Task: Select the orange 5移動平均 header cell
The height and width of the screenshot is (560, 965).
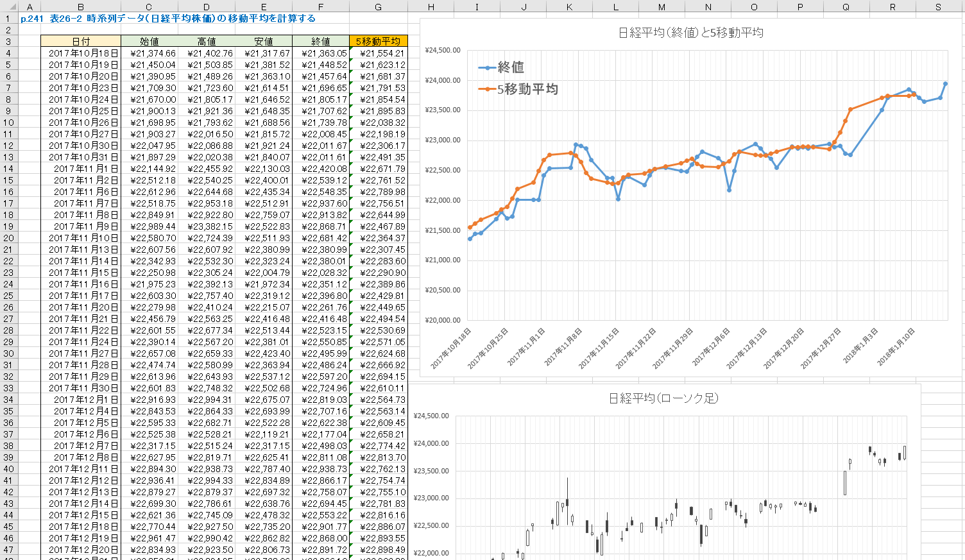Action: point(378,42)
